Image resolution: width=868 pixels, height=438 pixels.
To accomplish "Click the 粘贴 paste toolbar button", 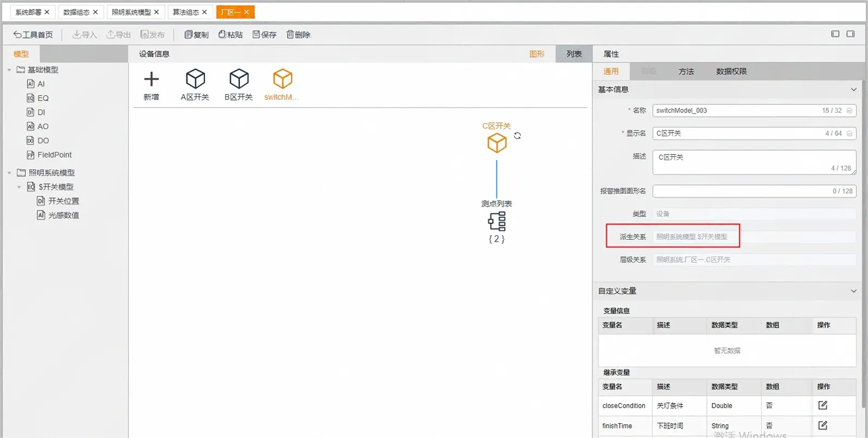I will tap(231, 34).
